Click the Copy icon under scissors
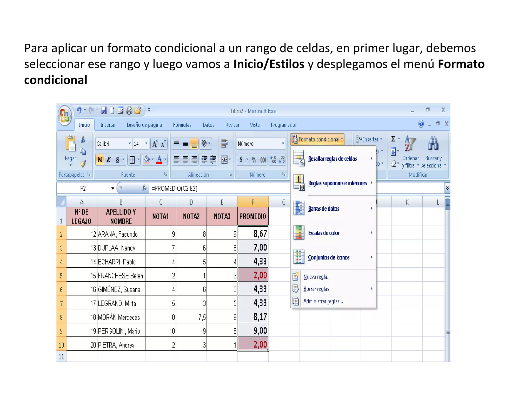The width and height of the screenshot is (532, 399). coord(83,151)
